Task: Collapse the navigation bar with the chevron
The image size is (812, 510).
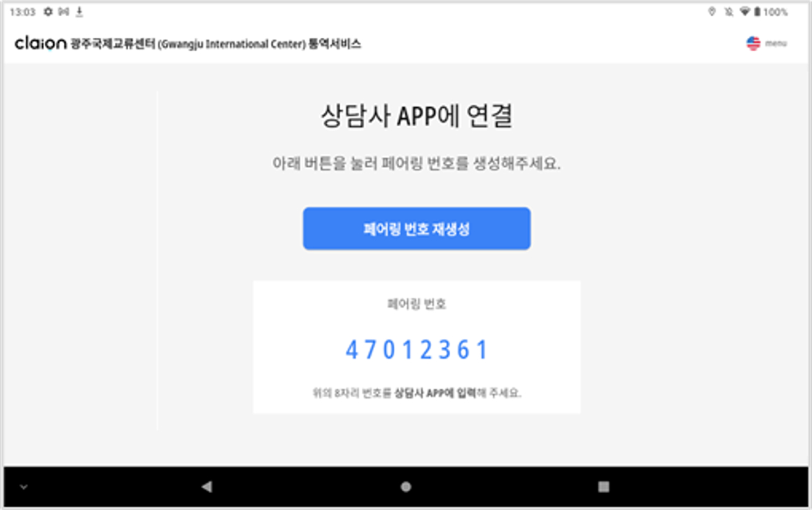Action: [24, 487]
